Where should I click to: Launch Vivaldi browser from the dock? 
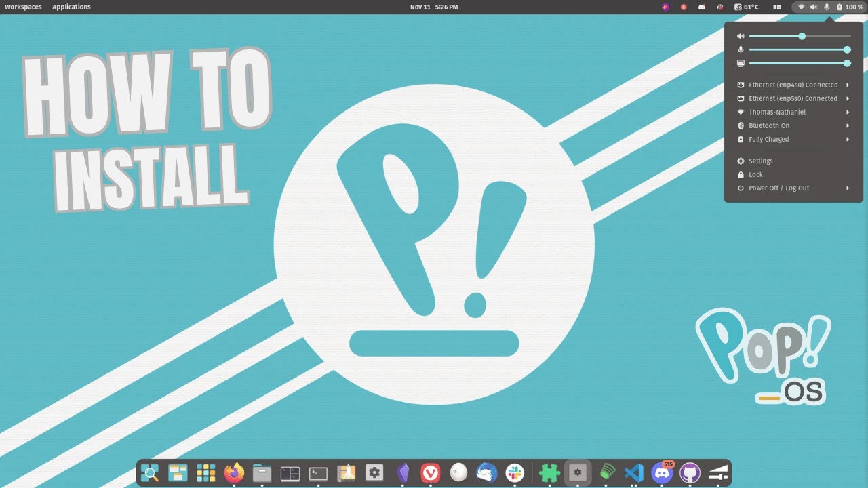pyautogui.click(x=431, y=472)
